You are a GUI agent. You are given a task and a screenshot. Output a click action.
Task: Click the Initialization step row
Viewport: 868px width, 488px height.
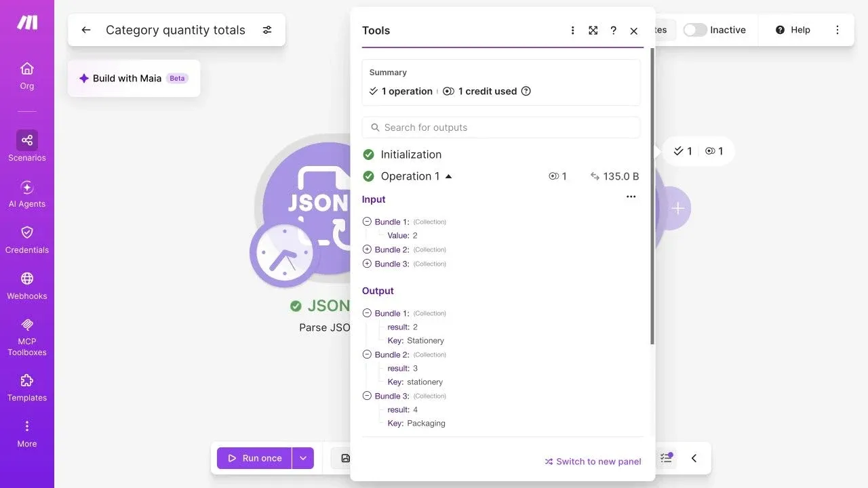pos(501,155)
